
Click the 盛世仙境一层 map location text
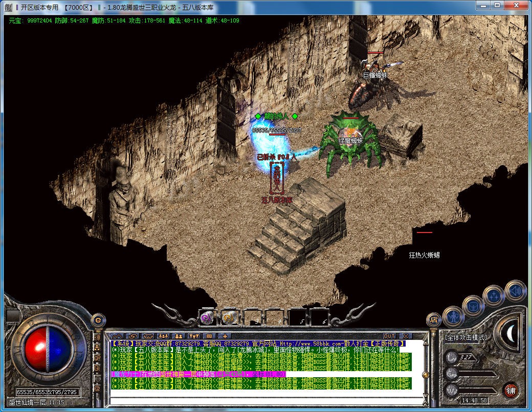28,402
